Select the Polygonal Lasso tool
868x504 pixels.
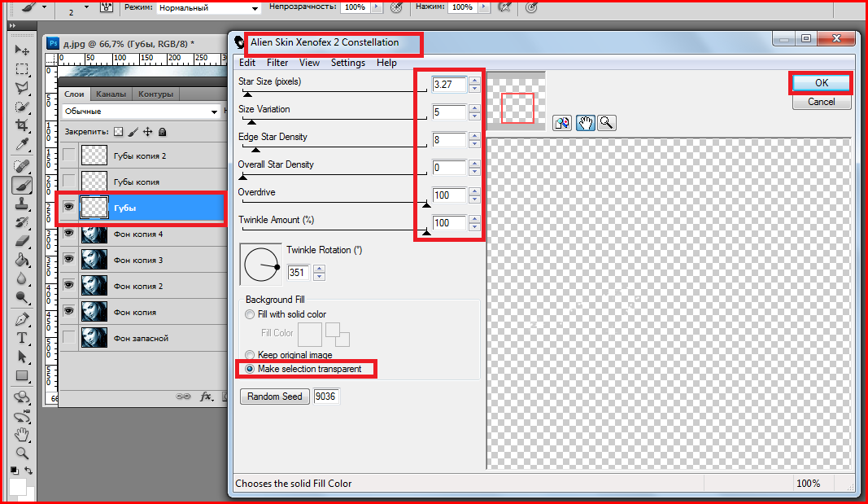pos(22,87)
